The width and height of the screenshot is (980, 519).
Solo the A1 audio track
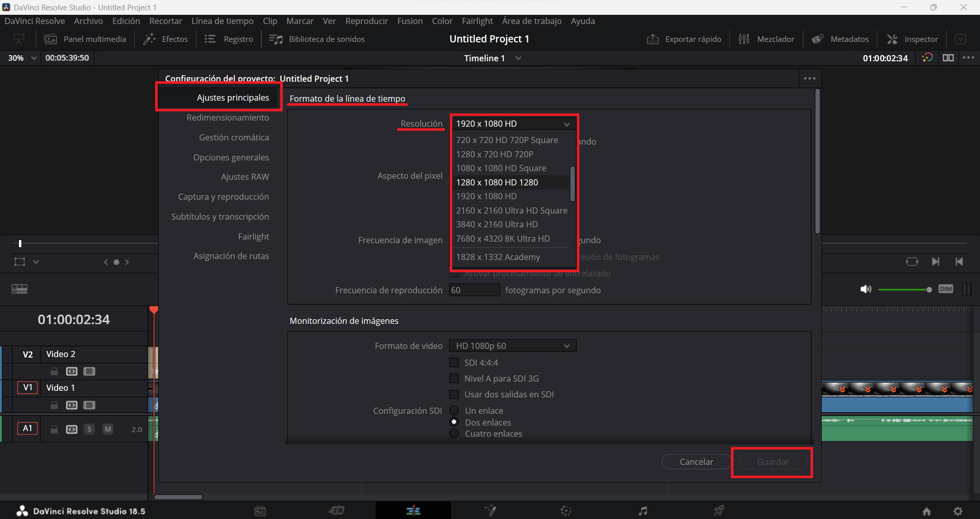point(89,429)
